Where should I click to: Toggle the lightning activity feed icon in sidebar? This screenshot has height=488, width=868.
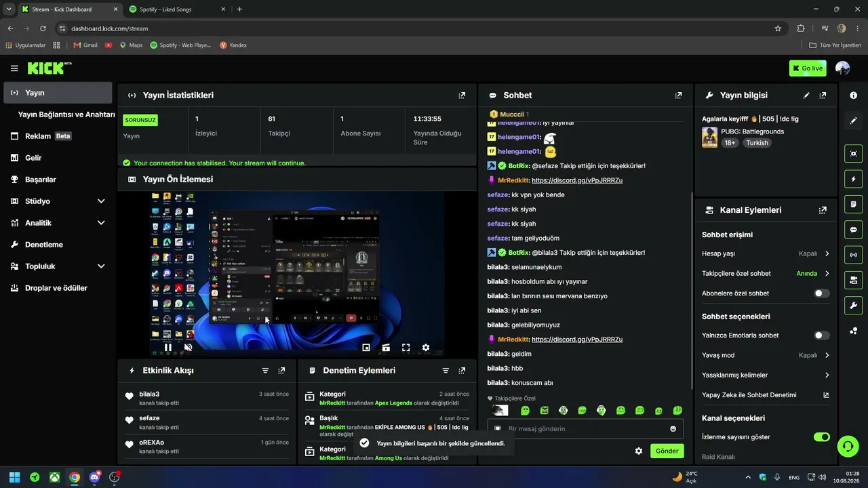pos(853,179)
